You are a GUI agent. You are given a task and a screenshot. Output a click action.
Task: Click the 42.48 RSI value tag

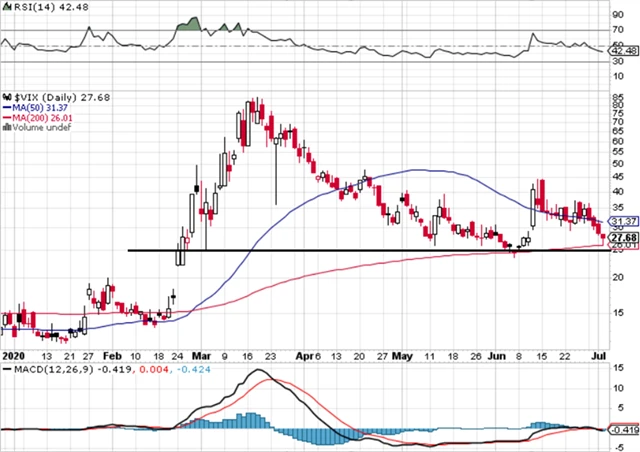[624, 52]
